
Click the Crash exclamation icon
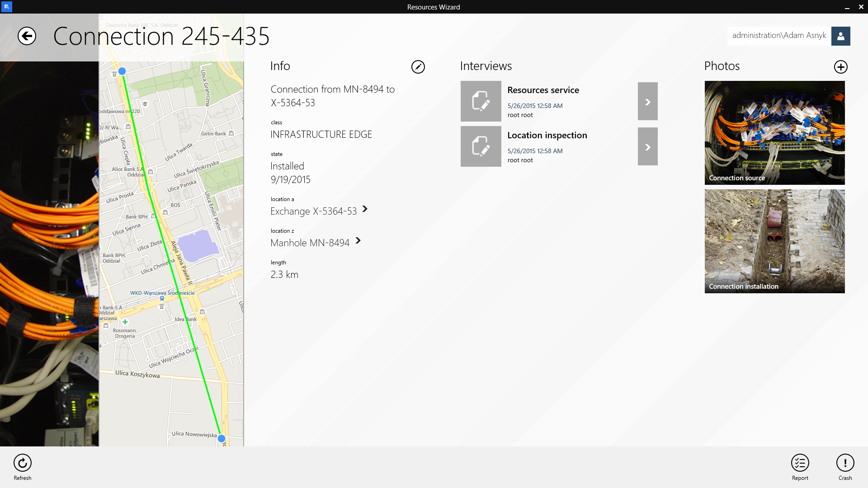(x=845, y=463)
